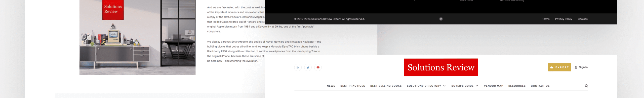
Task: Expand the Buyer's Guide chevron
Action: 477,86
